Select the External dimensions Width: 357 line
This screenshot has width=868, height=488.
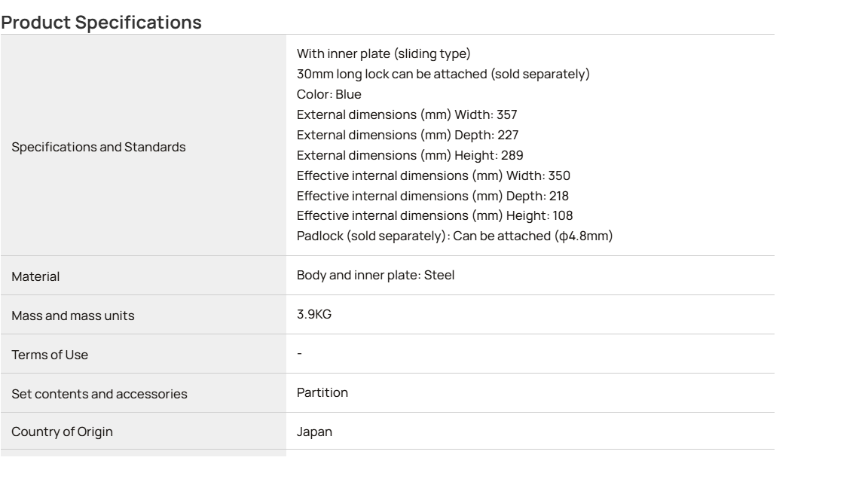(407, 114)
